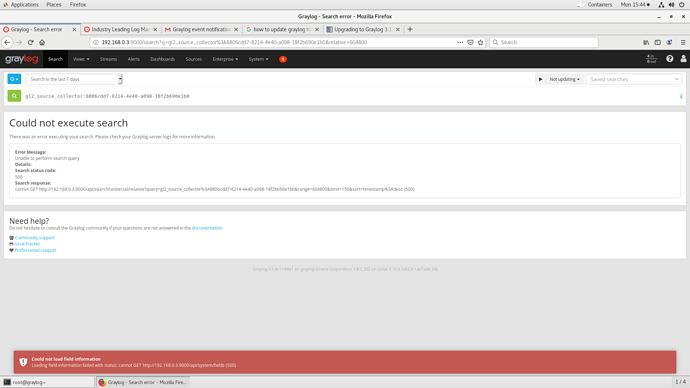Expand the System menu
This screenshot has width=690, height=388.
coord(258,59)
